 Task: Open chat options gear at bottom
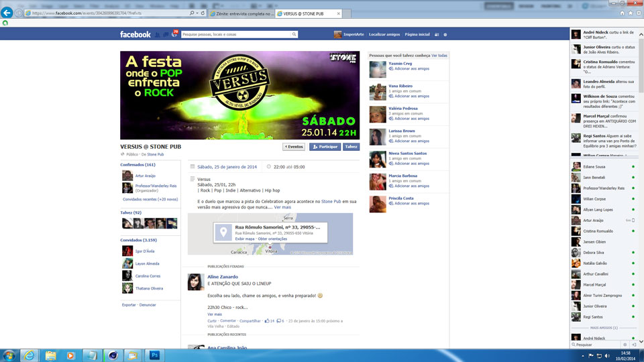625,345
